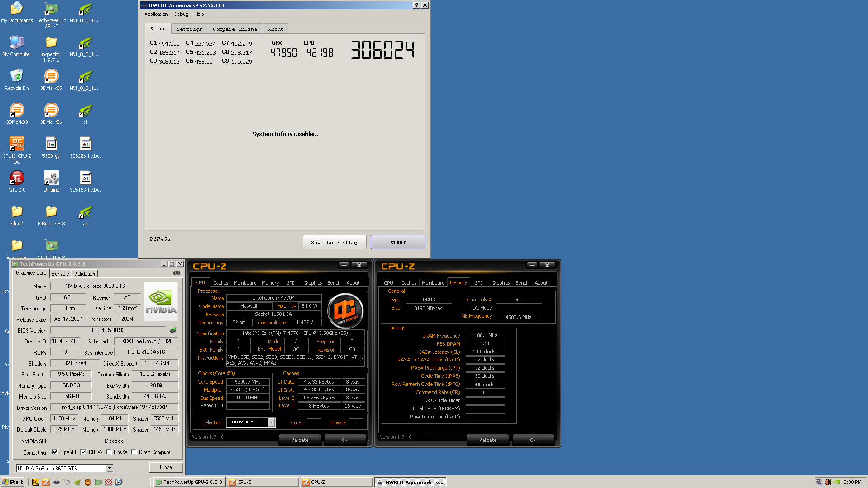Switch to Sensors tab in GPU-Z
This screenshot has width=868, height=488.
60,273
